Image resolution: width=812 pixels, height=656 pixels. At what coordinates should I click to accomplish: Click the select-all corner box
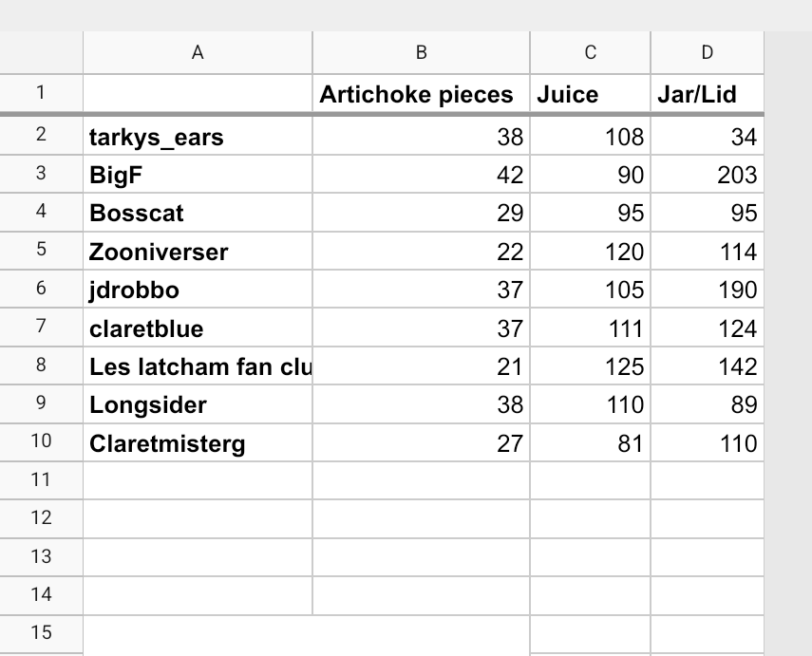click(41, 53)
